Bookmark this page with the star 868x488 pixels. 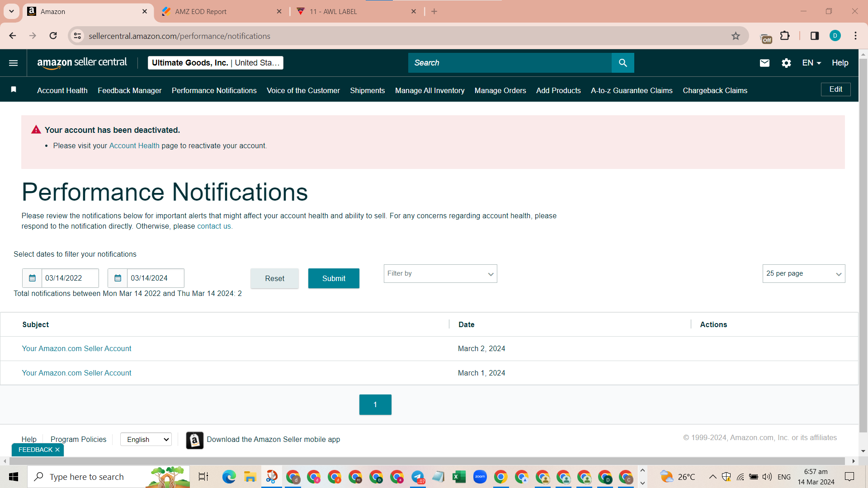click(x=736, y=36)
